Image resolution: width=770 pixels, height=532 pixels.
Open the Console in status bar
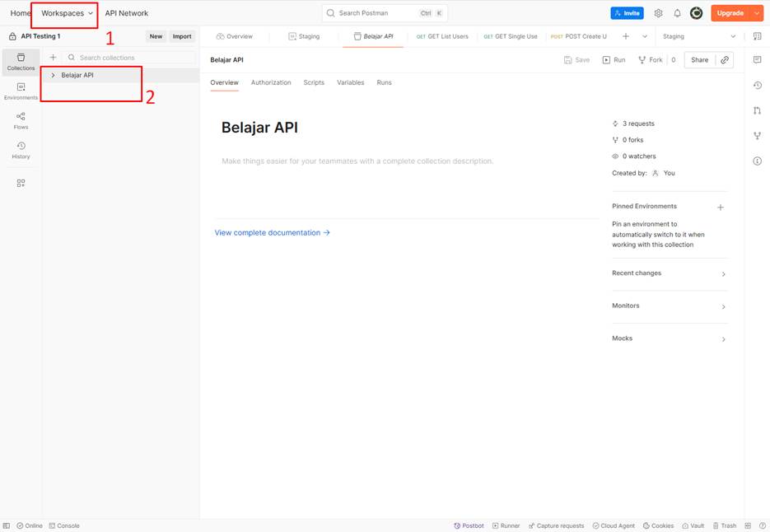(64, 525)
